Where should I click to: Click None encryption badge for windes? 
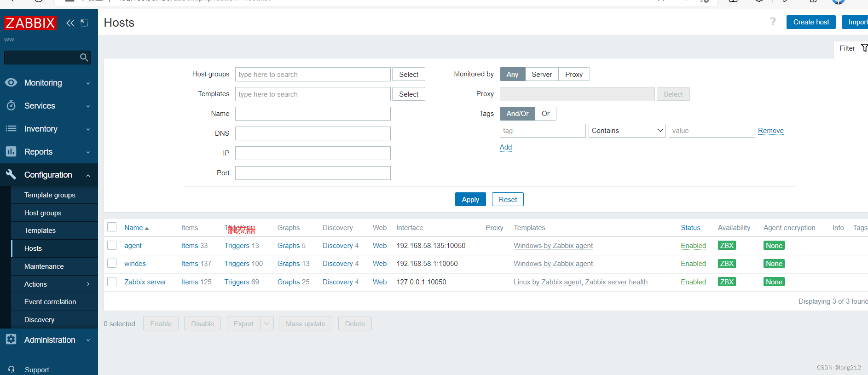point(774,264)
